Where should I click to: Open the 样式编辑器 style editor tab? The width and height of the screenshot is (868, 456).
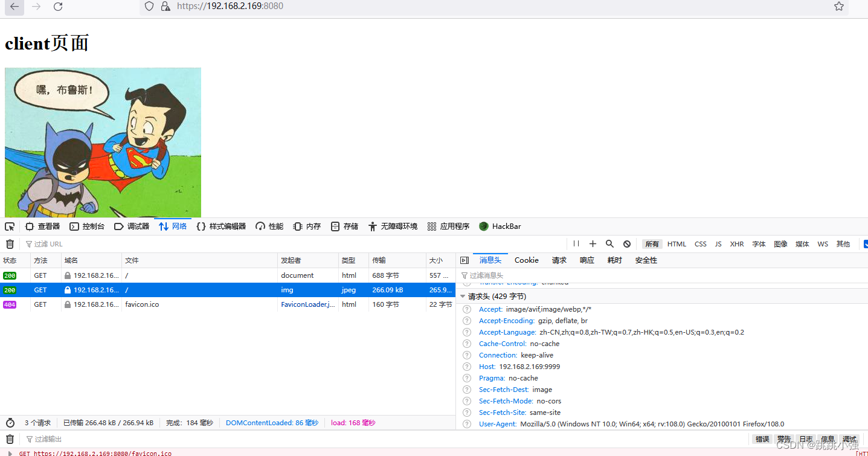point(221,226)
